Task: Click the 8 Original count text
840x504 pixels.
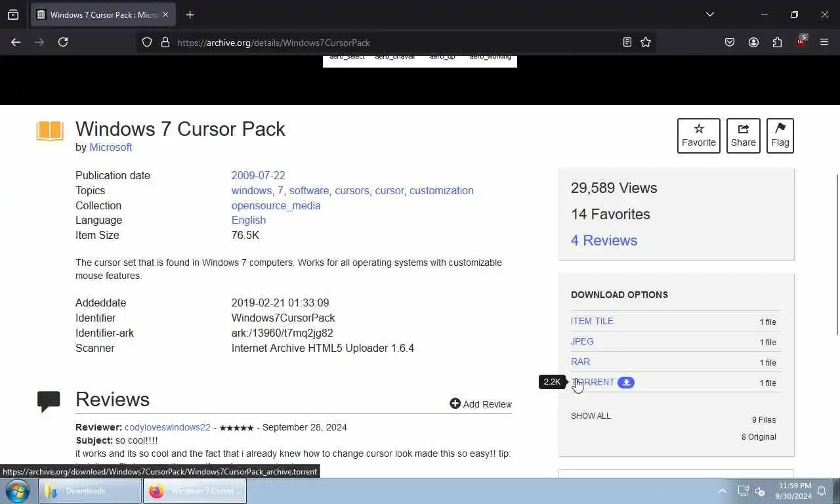Action: [x=759, y=436]
